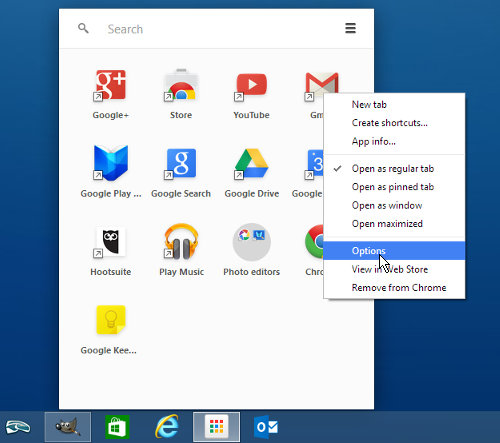Screen dimensions: 500x443
Task: Select Open as pinned tab option
Action: 394,187
